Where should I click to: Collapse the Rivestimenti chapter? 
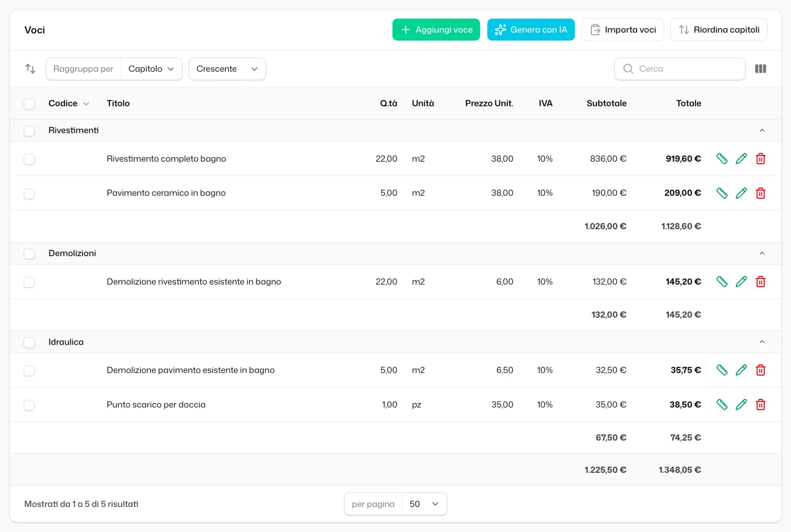point(762,131)
